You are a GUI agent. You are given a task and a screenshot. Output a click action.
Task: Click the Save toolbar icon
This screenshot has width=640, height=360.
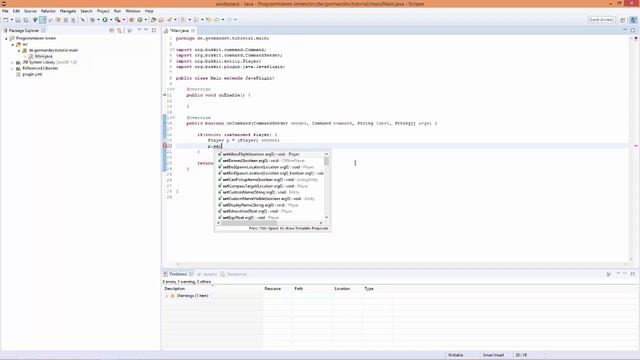[x=18, y=20]
